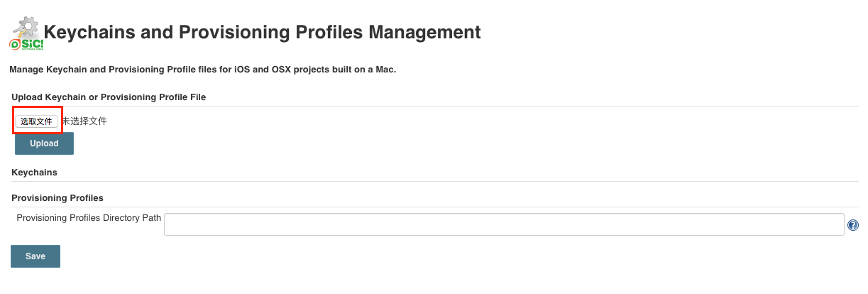Open help for Provisioning Profiles Directory Path

click(853, 225)
